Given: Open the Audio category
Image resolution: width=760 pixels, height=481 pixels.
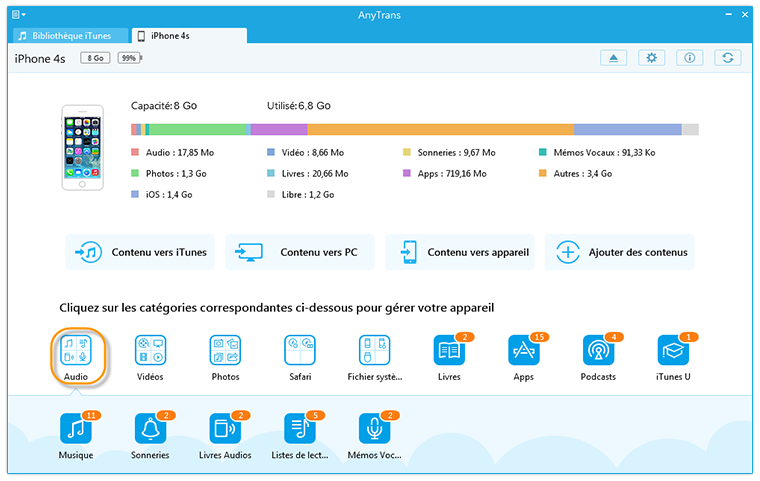Looking at the screenshot, I should [x=77, y=356].
